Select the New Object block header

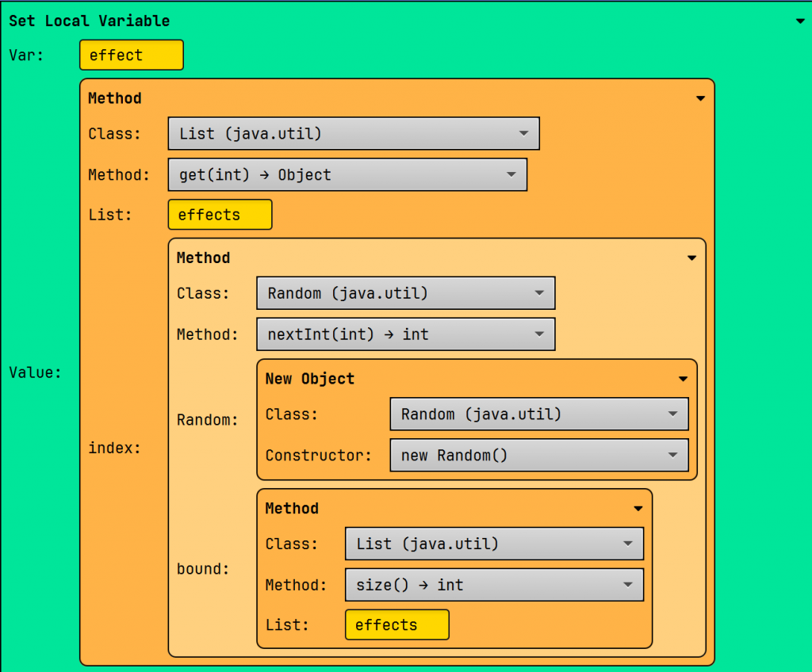[309, 379]
